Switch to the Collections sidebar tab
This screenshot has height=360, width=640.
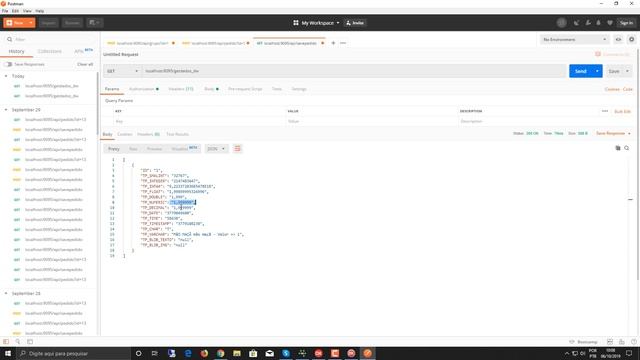[x=49, y=51]
